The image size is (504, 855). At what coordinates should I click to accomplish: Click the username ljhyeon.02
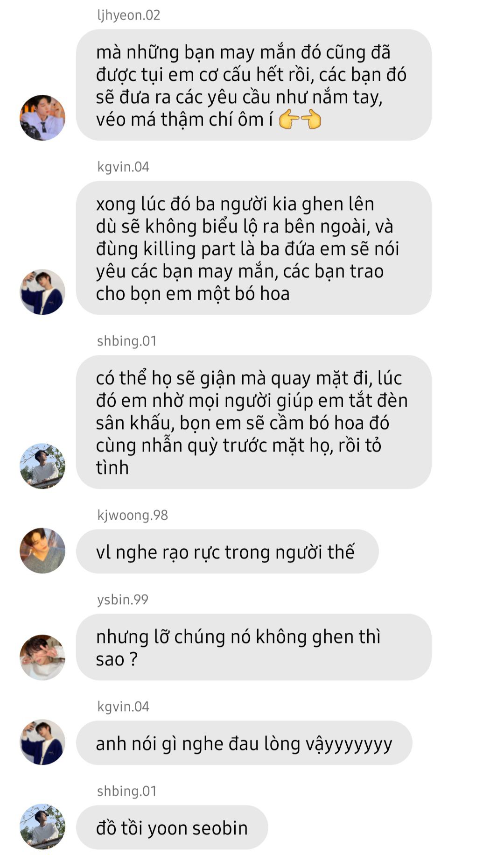129,15
